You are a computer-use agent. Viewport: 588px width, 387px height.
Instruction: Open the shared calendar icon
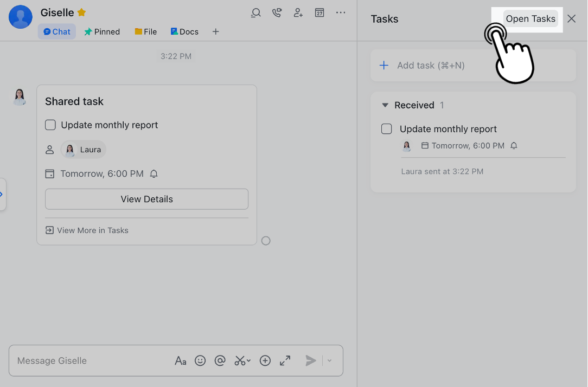[319, 12]
